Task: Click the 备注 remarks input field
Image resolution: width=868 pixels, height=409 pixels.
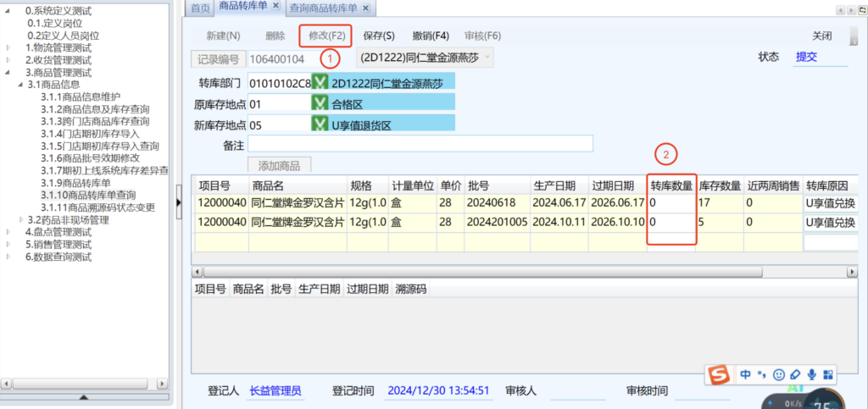Action: (420, 144)
